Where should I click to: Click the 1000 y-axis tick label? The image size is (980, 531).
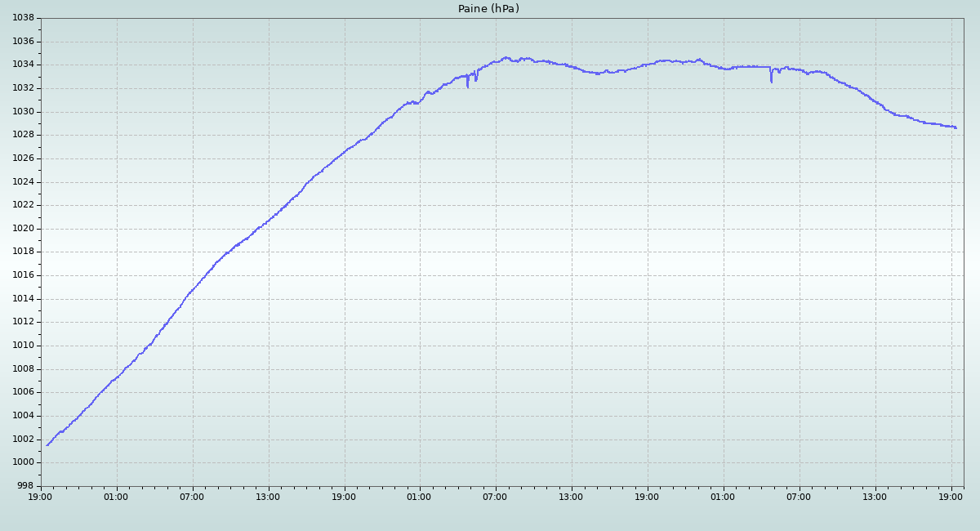pos(23,462)
